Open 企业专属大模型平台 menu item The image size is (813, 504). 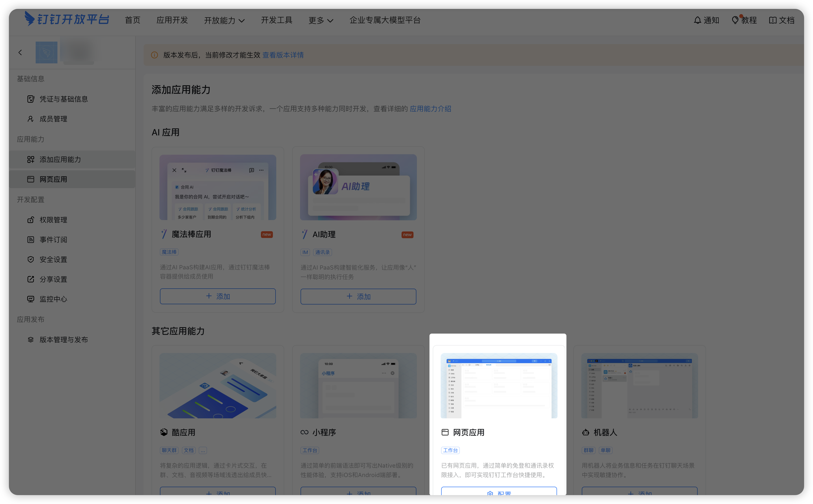point(385,20)
